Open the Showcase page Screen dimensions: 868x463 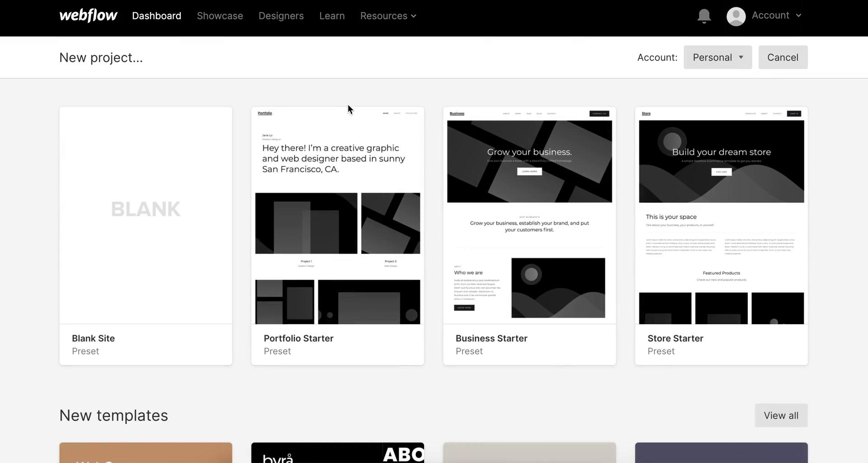pyautogui.click(x=220, y=16)
